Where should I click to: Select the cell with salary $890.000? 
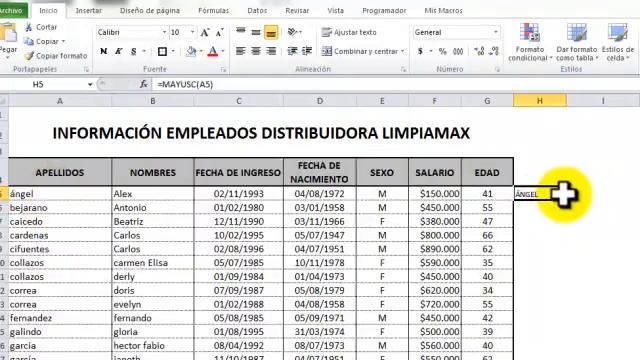(x=435, y=249)
